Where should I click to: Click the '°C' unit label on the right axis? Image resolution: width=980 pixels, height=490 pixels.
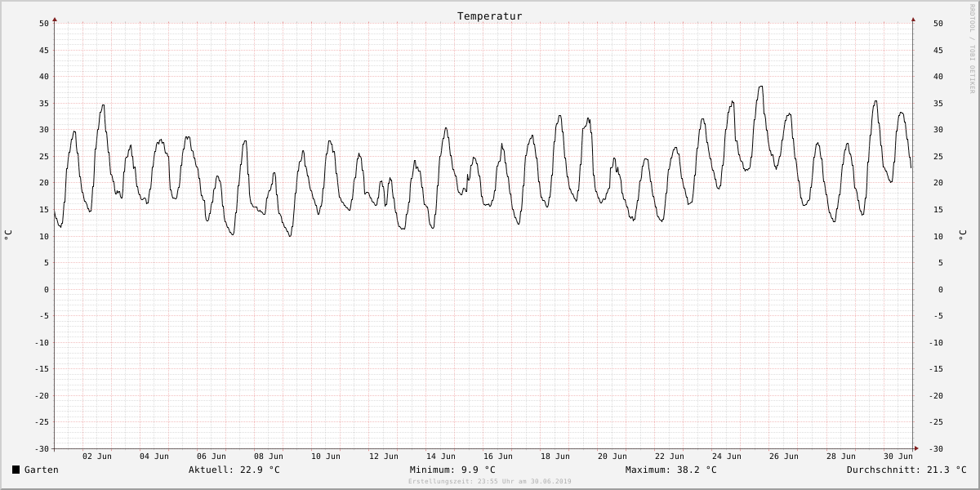pyautogui.click(x=962, y=234)
